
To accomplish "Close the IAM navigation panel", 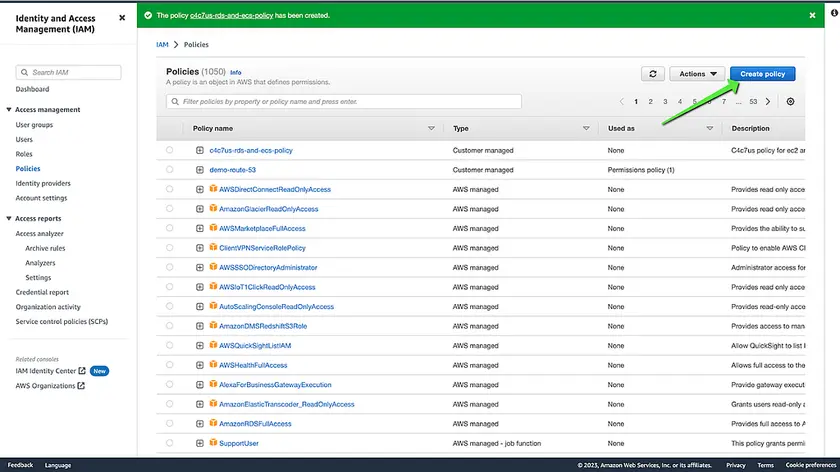I will [x=122, y=18].
